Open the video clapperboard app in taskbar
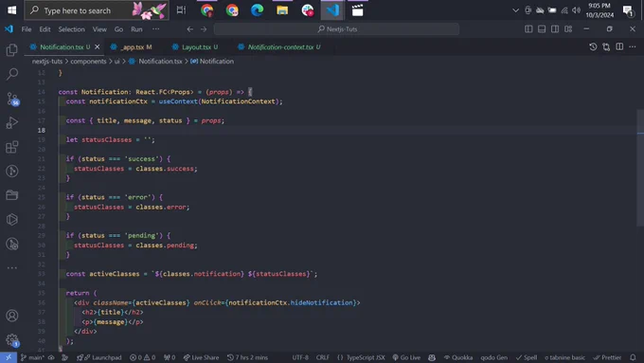This screenshot has width=644, height=363. (x=357, y=10)
